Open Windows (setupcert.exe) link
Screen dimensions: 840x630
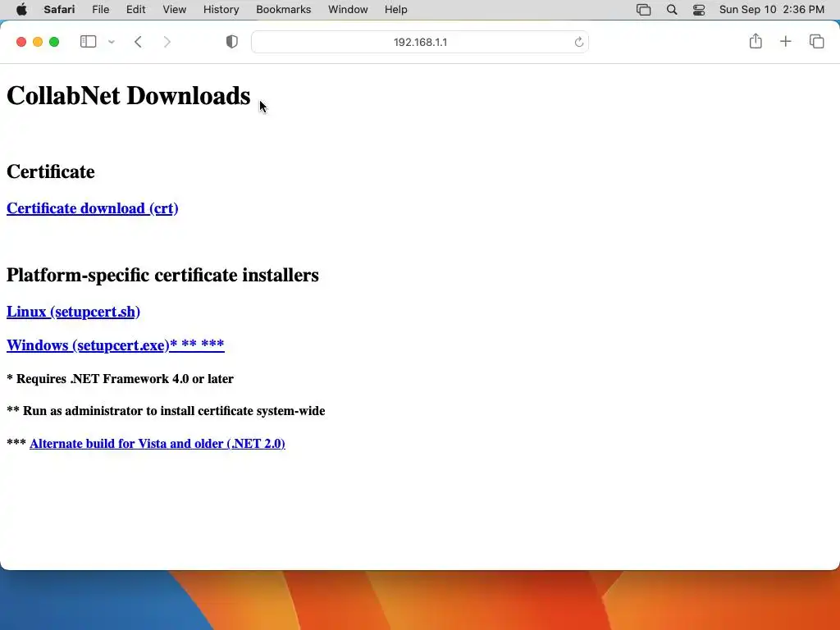point(115,345)
